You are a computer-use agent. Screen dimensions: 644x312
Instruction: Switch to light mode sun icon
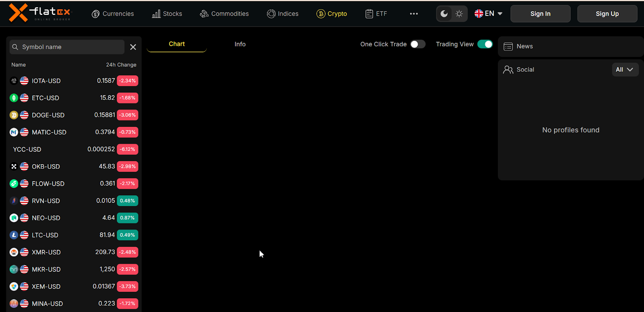(x=459, y=14)
